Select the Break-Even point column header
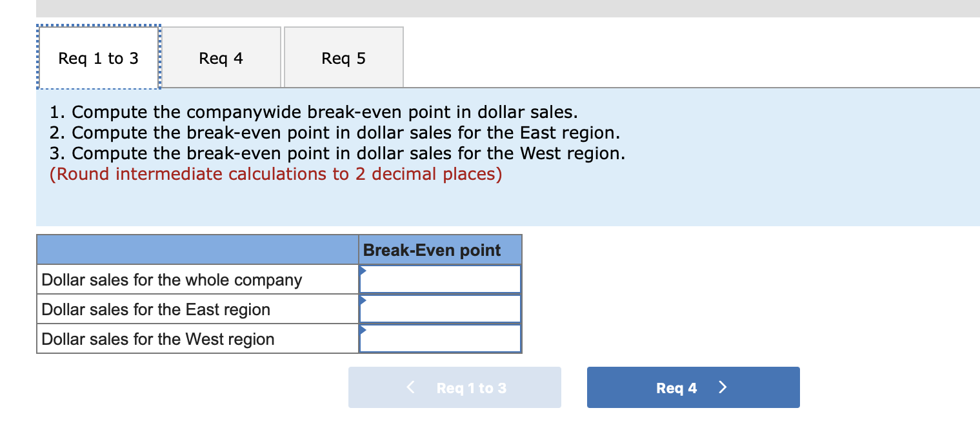This screenshot has width=980, height=437. click(x=439, y=249)
